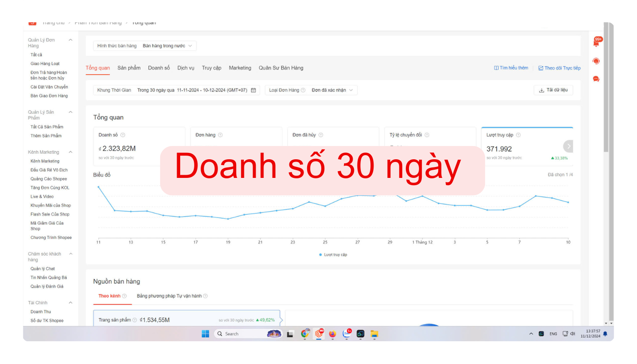The image size is (637, 364).
Task: Collapse the Kênh Marketing sidebar section
Action: click(71, 152)
